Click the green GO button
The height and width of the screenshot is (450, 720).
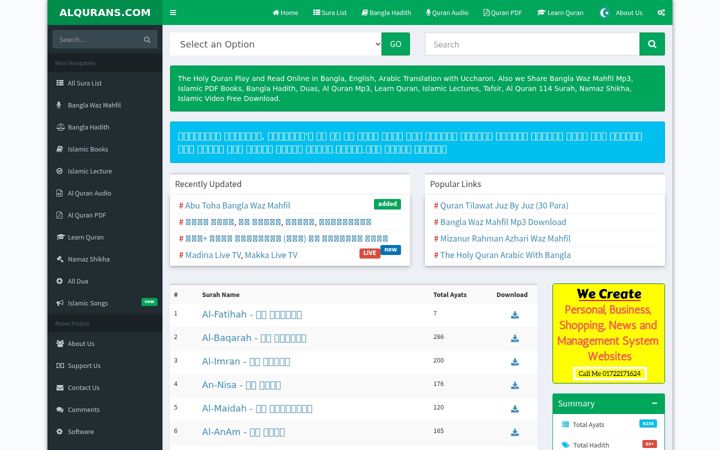point(395,44)
